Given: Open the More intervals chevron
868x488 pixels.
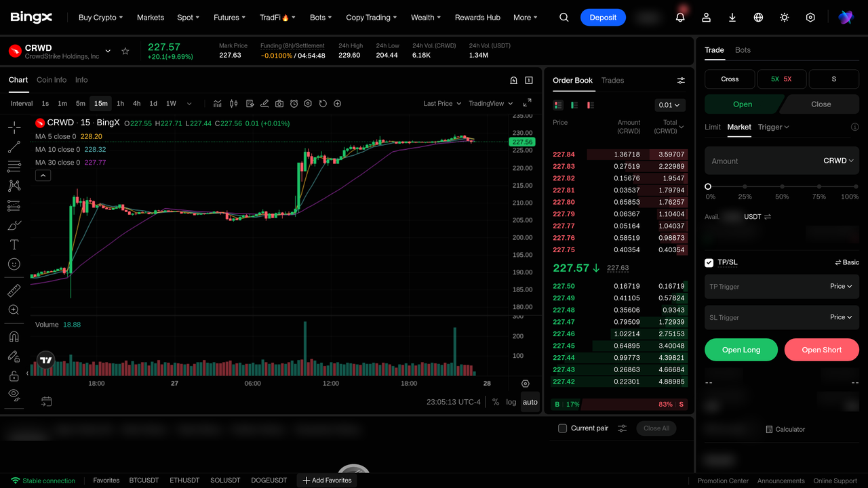Looking at the screenshot, I should point(189,104).
